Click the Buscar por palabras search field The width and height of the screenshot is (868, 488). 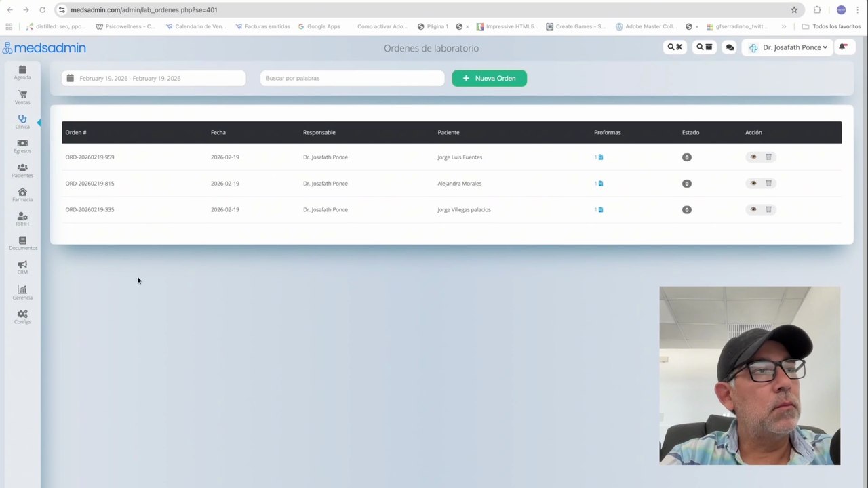pyautogui.click(x=352, y=78)
